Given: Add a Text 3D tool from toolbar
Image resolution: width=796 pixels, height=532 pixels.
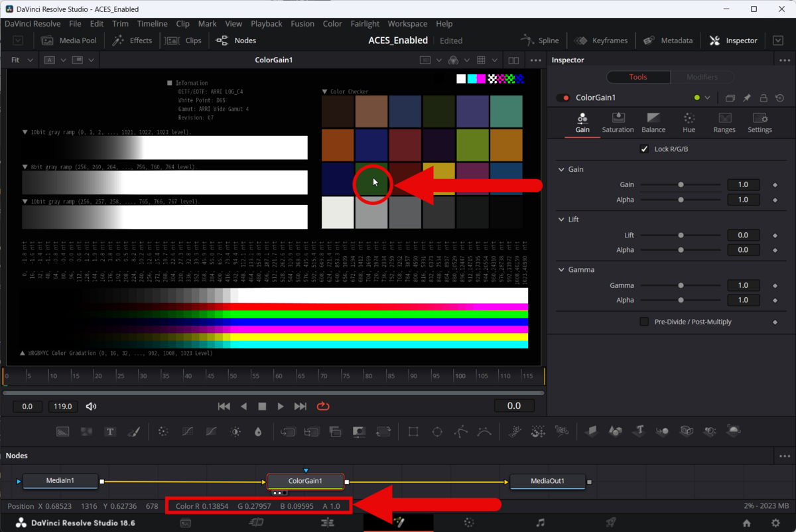Looking at the screenshot, I should click(639, 431).
